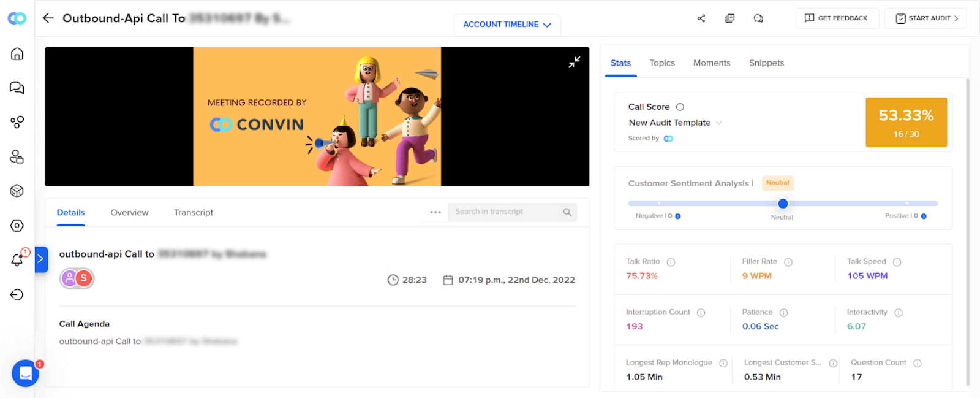Click the 0.06 Sec Patience value
Image resolution: width=980 pixels, height=398 pixels.
pos(761,326)
